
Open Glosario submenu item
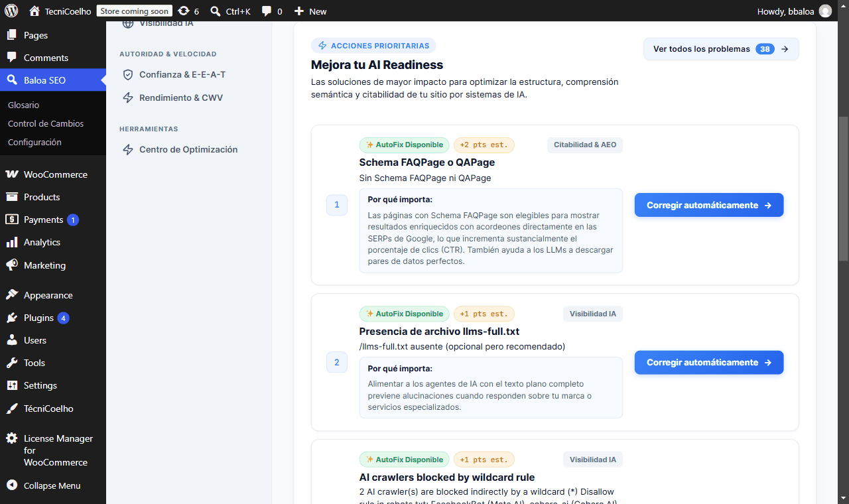pos(24,105)
